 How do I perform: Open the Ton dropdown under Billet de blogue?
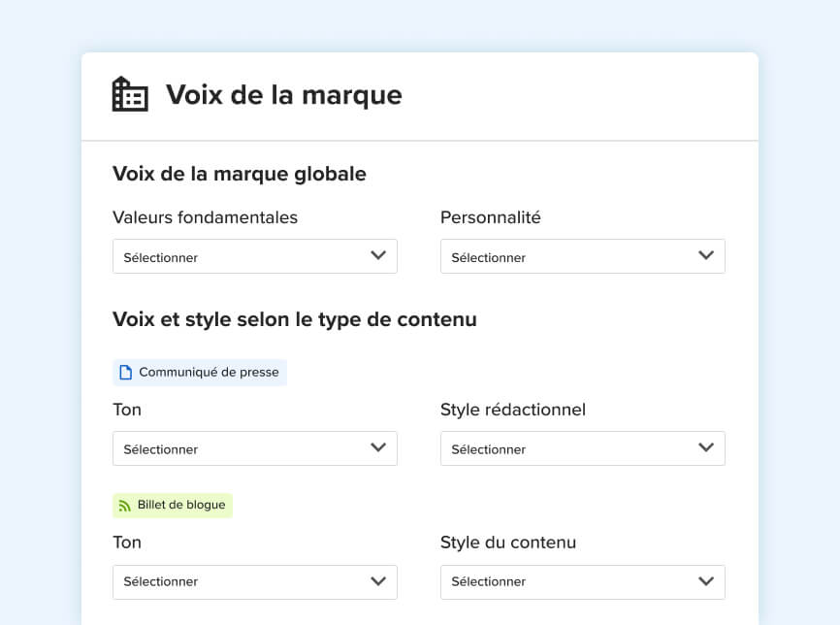pyautogui.click(x=254, y=581)
